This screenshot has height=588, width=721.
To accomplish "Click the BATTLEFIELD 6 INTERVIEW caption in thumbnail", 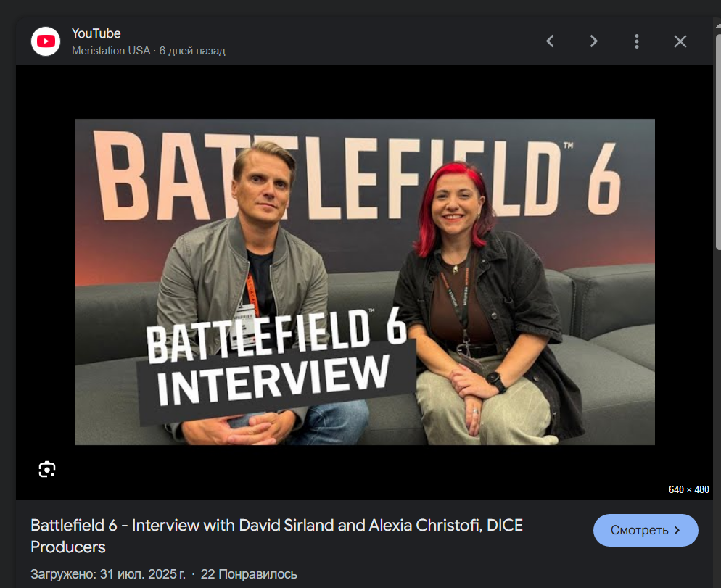I will (276, 360).
